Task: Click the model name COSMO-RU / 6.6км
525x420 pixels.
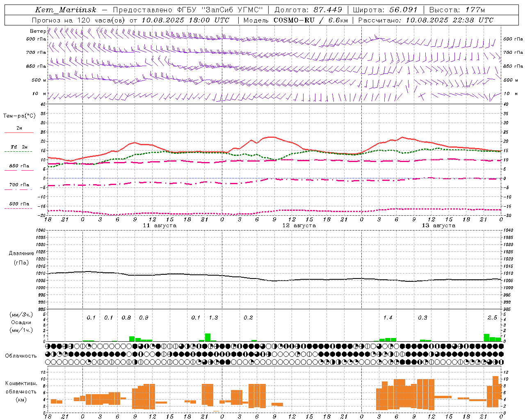Action: coord(310,20)
